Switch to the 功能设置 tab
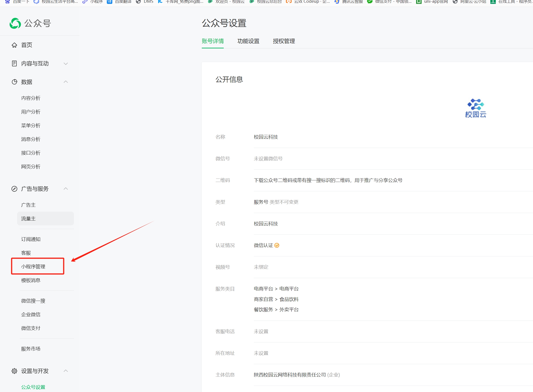Image resolution: width=533 pixels, height=392 pixels. (248, 41)
